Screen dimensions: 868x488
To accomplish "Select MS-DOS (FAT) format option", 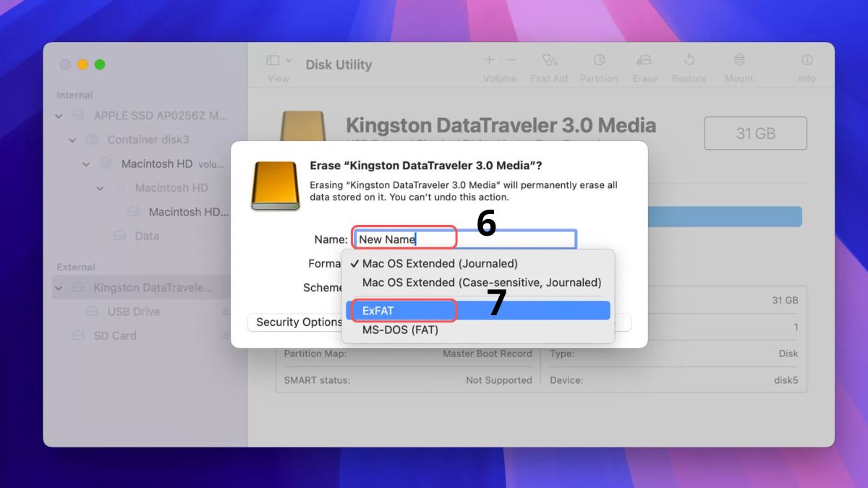I will click(x=478, y=330).
